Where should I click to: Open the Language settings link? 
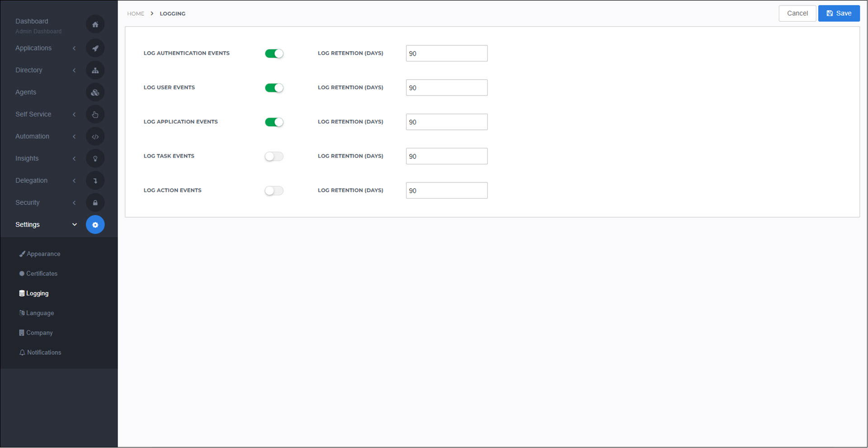tap(40, 313)
